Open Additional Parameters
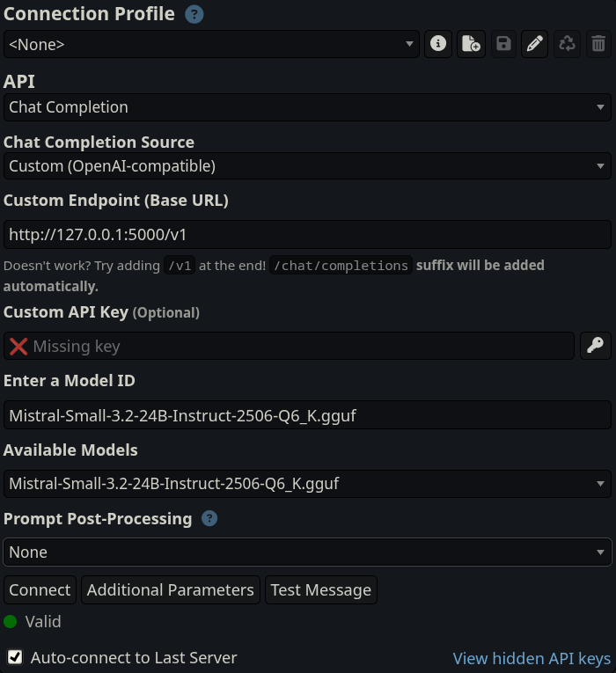This screenshot has height=673, width=616. 171,590
